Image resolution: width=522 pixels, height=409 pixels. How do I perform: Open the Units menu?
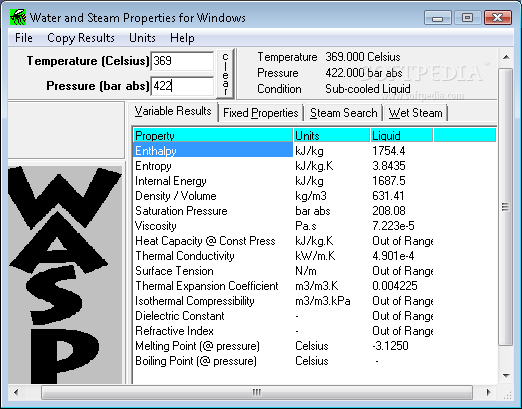[x=142, y=38]
